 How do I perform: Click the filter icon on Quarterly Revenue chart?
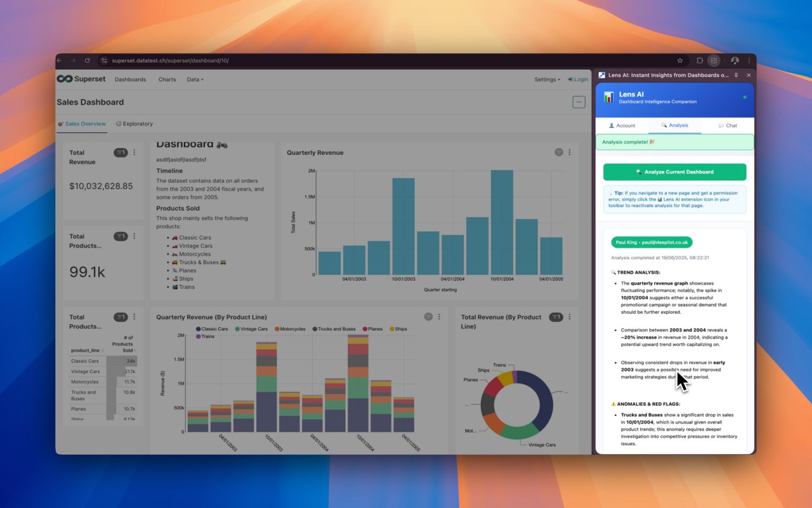(559, 152)
